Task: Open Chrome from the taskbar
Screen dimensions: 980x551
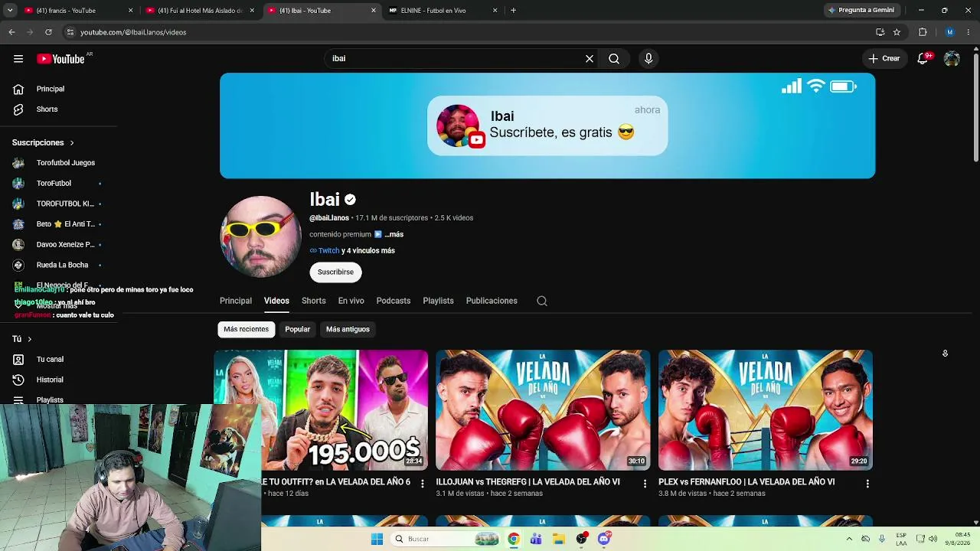Action: [514, 539]
